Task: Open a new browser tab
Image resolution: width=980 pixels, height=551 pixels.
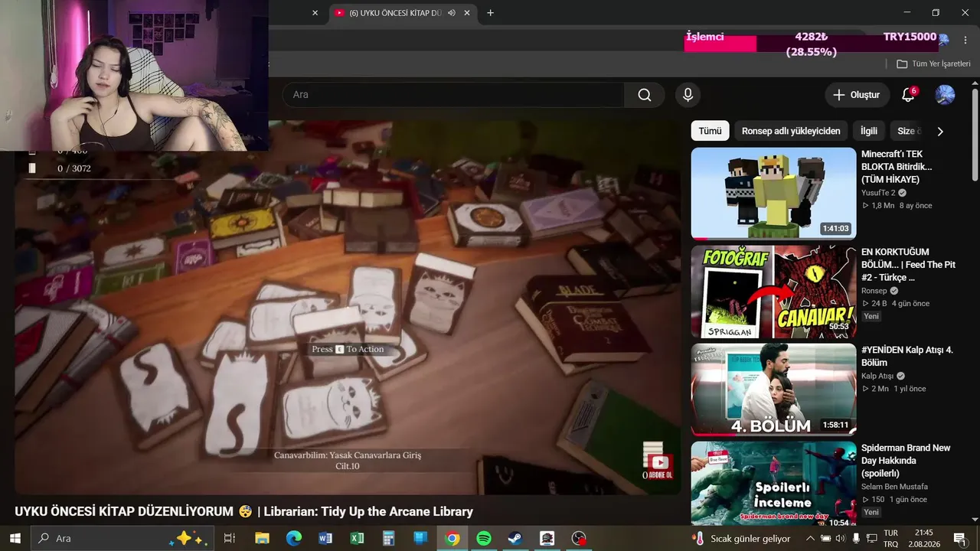Action: (x=490, y=13)
